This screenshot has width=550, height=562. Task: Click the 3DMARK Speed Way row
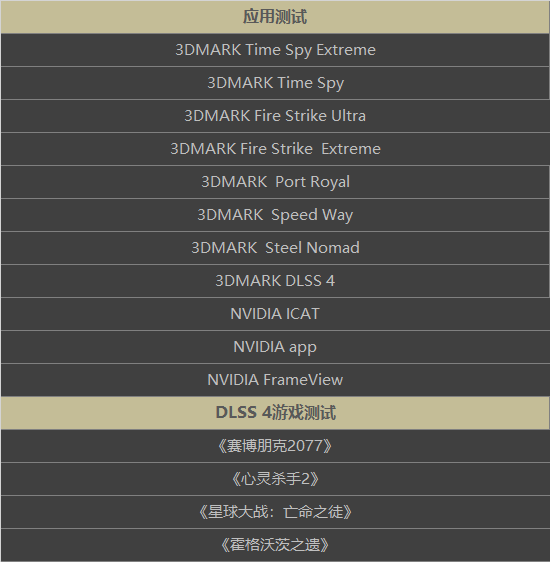point(275,215)
